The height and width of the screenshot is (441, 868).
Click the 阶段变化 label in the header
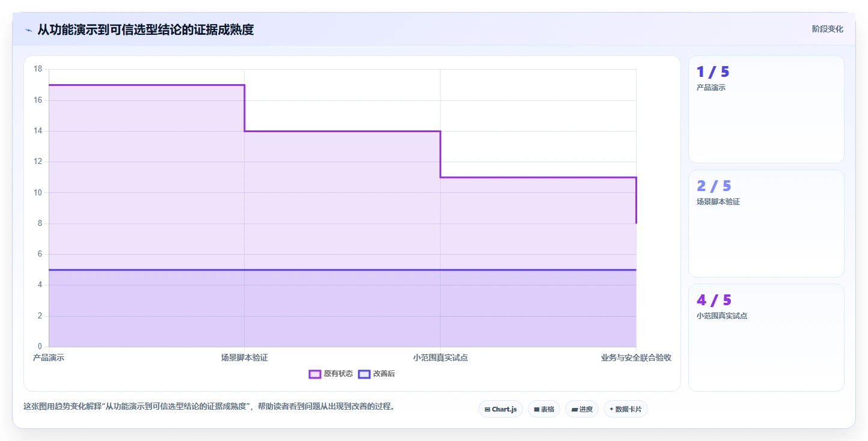[x=828, y=29]
